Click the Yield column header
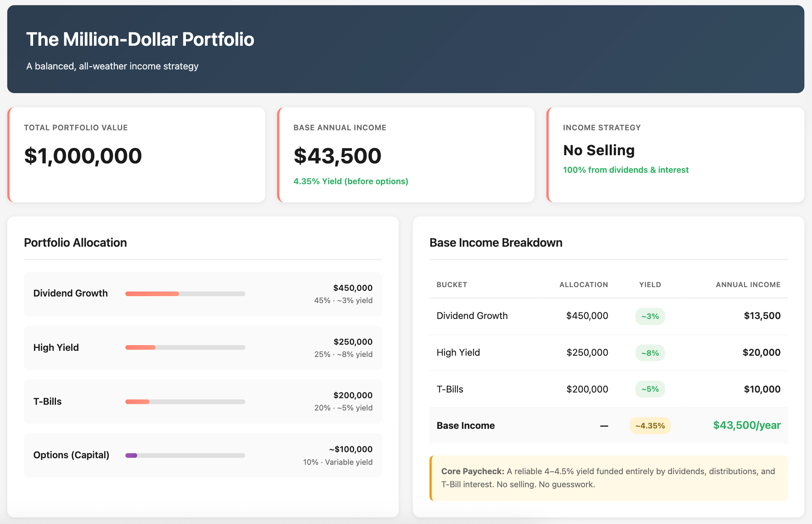 click(x=650, y=285)
